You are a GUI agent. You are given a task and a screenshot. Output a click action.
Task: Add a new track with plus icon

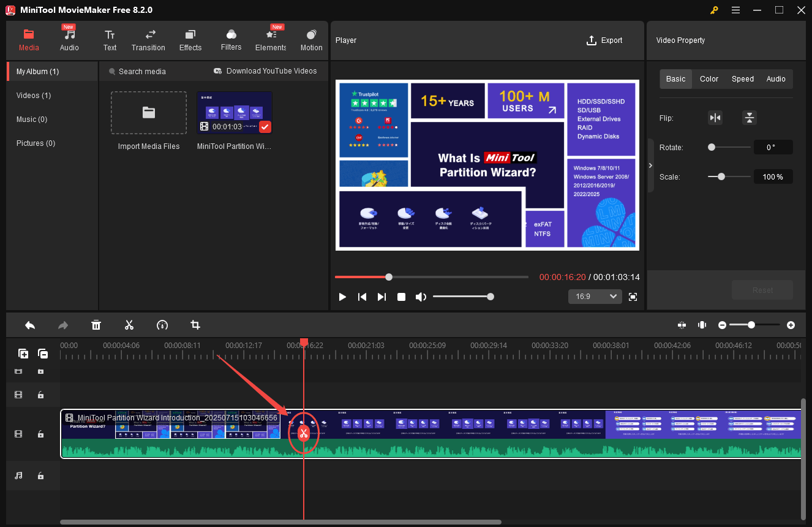tap(23, 354)
